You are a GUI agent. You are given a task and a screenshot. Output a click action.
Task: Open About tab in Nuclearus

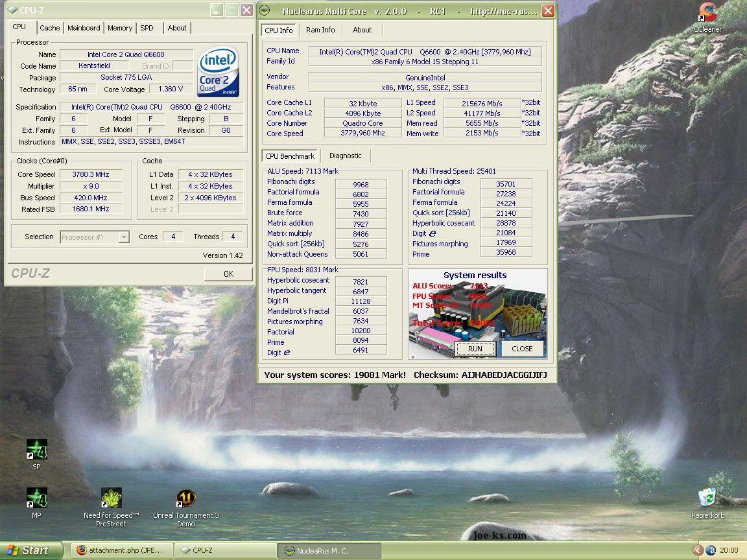click(362, 30)
